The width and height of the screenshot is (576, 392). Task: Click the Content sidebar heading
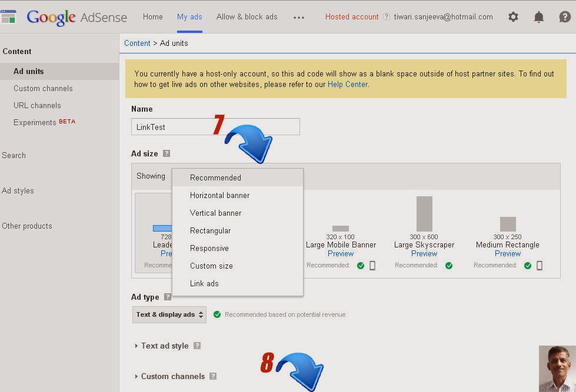click(x=17, y=51)
